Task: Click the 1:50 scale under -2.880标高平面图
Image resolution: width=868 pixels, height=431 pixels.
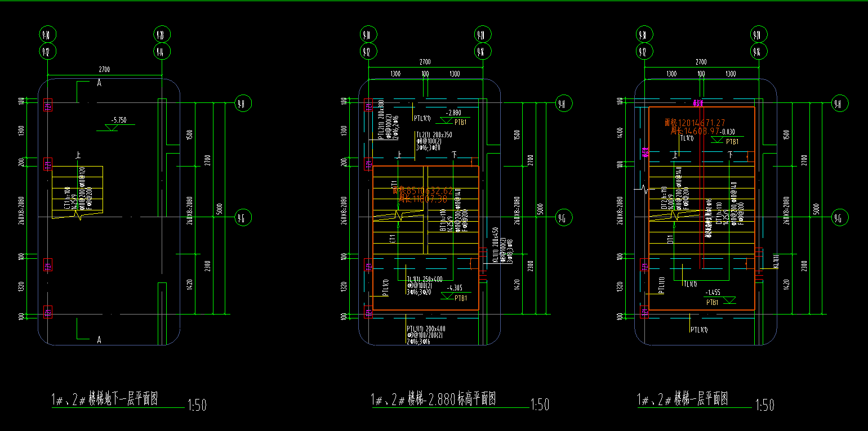Action: pos(540,405)
